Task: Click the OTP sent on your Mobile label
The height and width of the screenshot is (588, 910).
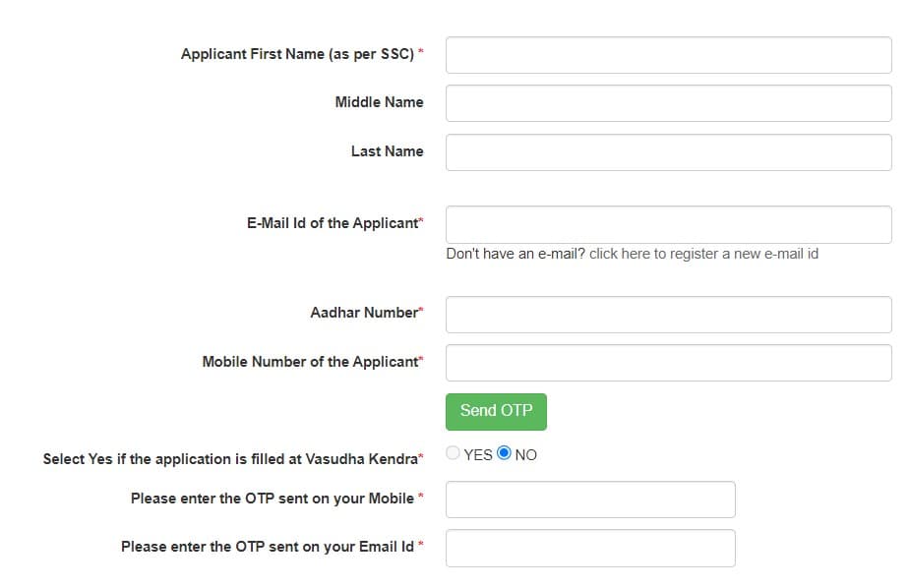Action: click(x=273, y=499)
